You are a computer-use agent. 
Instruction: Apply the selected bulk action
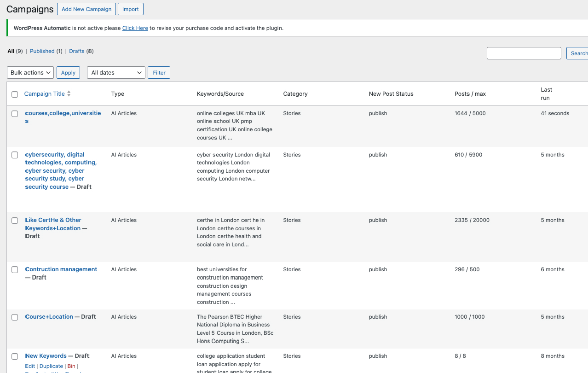point(68,73)
